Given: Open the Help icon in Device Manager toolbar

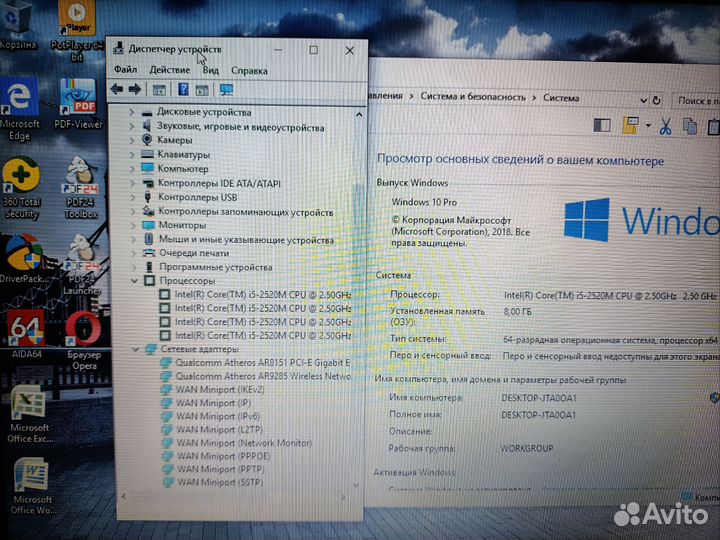Looking at the screenshot, I should (x=183, y=89).
